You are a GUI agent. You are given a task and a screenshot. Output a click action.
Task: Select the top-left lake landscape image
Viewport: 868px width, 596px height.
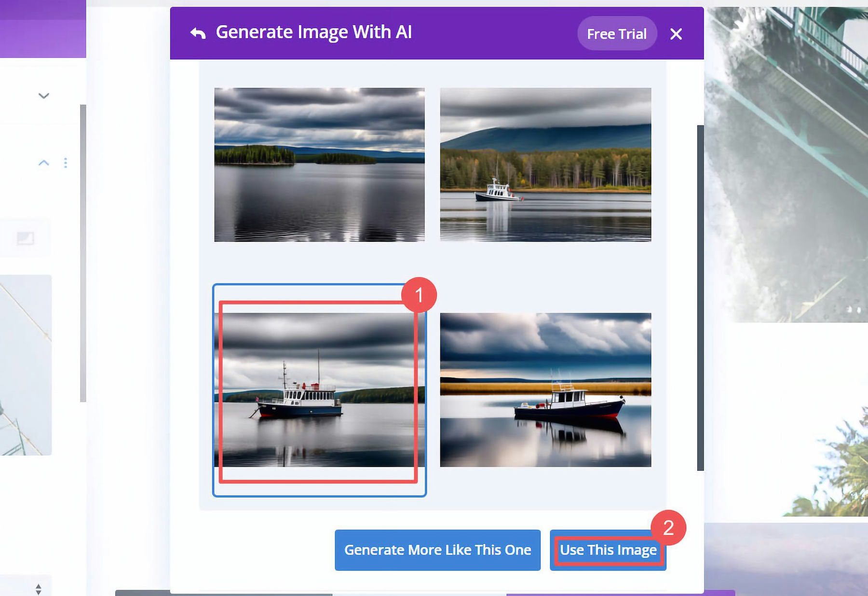click(319, 164)
